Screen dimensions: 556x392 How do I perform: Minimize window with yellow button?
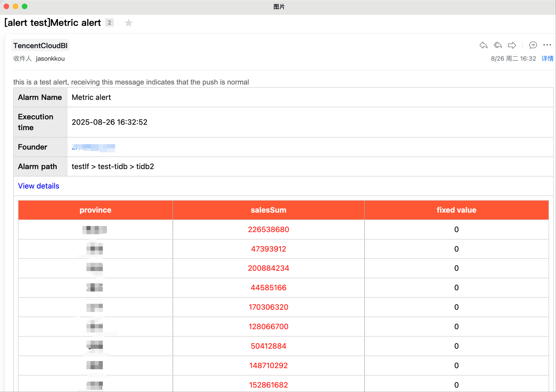coord(15,7)
